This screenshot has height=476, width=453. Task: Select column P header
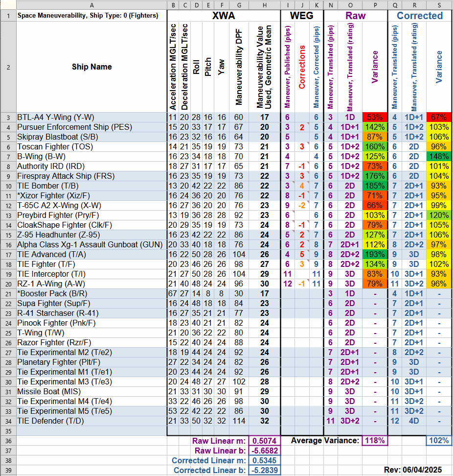coord(375,5)
